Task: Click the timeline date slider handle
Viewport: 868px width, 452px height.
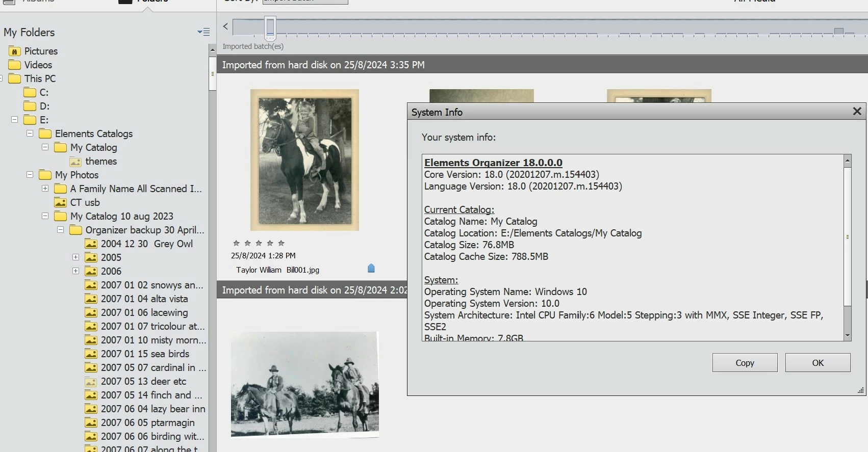Action: [x=270, y=28]
